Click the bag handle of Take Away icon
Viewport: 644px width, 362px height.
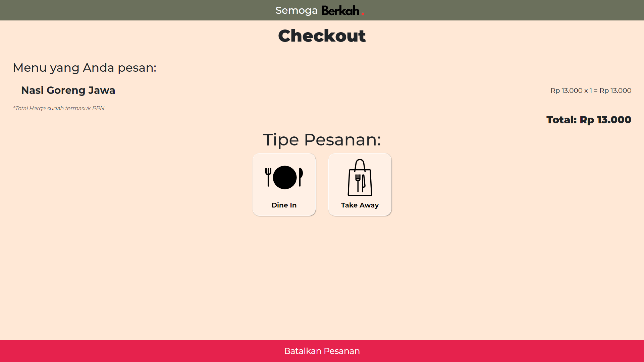coord(360,165)
